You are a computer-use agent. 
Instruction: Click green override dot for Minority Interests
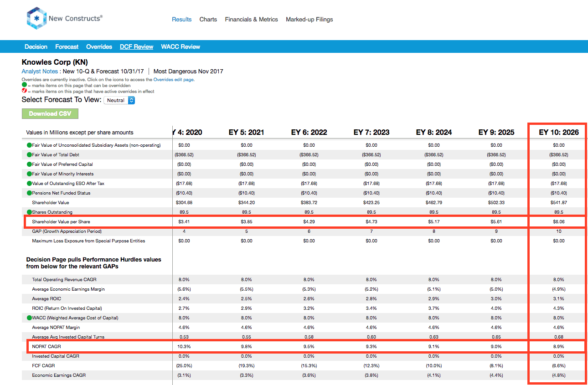pos(29,174)
